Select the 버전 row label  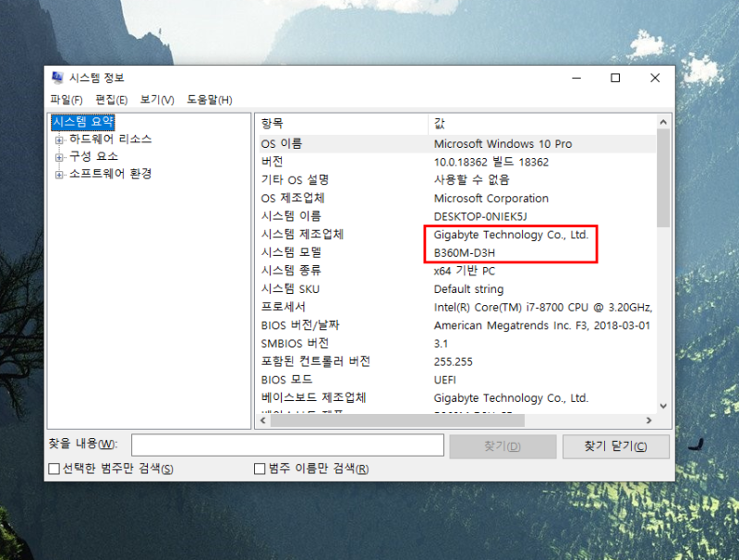coord(272,162)
